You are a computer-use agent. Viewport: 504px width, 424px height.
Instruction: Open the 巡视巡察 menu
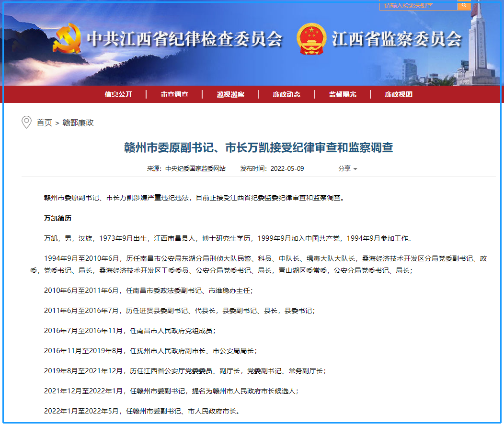pyautogui.click(x=230, y=94)
